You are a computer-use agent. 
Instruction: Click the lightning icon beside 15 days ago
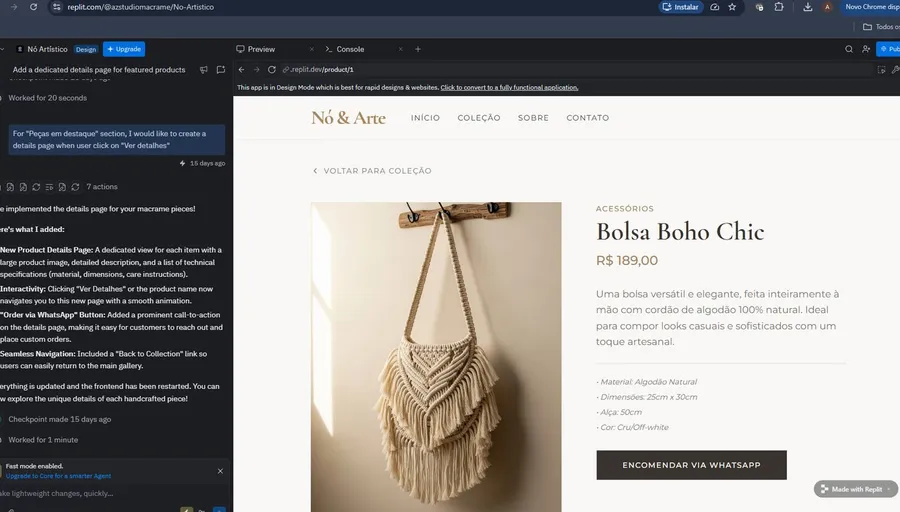[183, 164]
